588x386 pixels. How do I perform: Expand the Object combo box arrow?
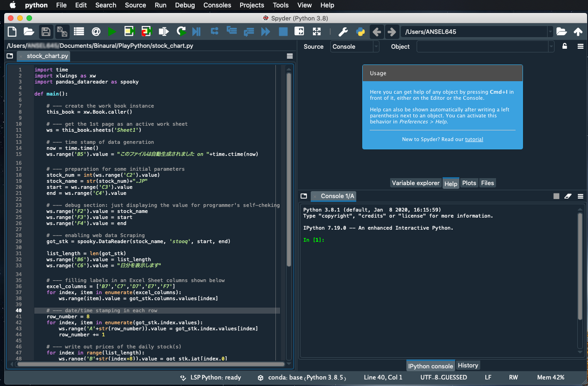[551, 46]
